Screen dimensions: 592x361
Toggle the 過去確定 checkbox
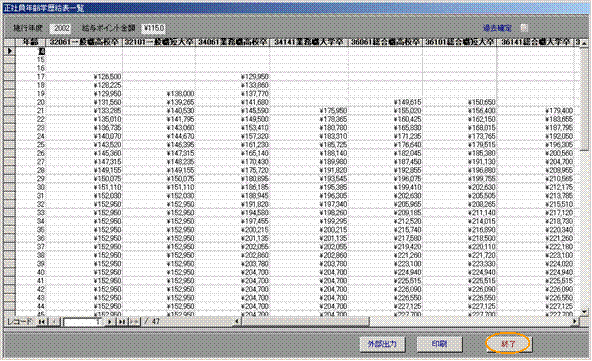[524, 28]
